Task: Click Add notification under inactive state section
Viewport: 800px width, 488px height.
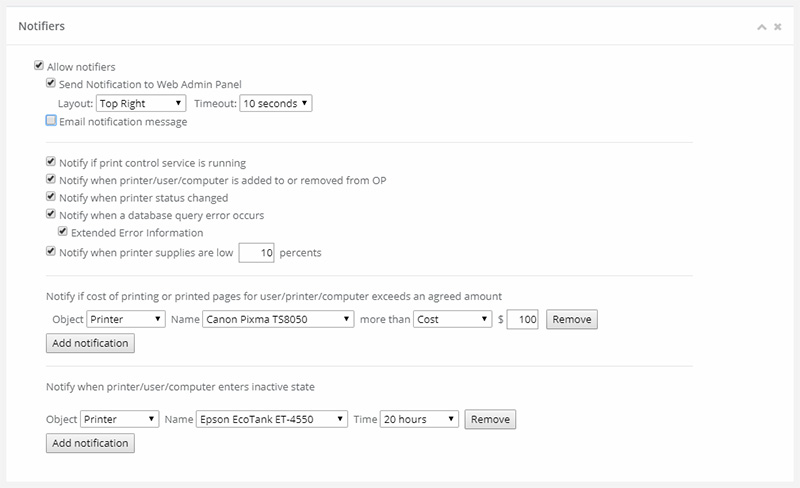Action: pos(90,443)
